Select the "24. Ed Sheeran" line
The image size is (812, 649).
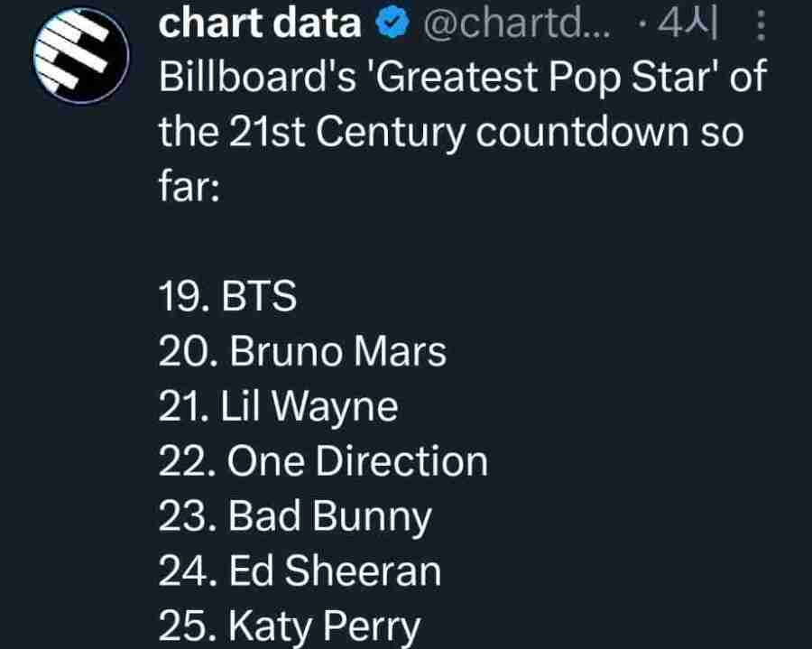point(300,570)
